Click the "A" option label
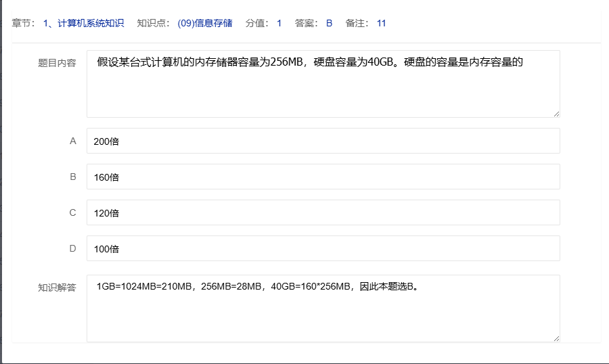 73,141
